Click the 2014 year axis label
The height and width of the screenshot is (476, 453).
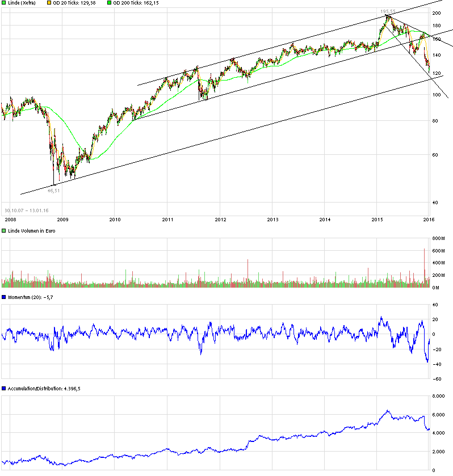tap(325, 220)
